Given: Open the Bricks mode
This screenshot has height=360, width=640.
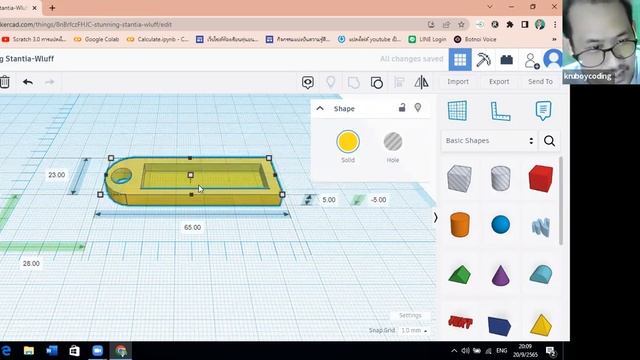Looking at the screenshot, I should (x=507, y=60).
